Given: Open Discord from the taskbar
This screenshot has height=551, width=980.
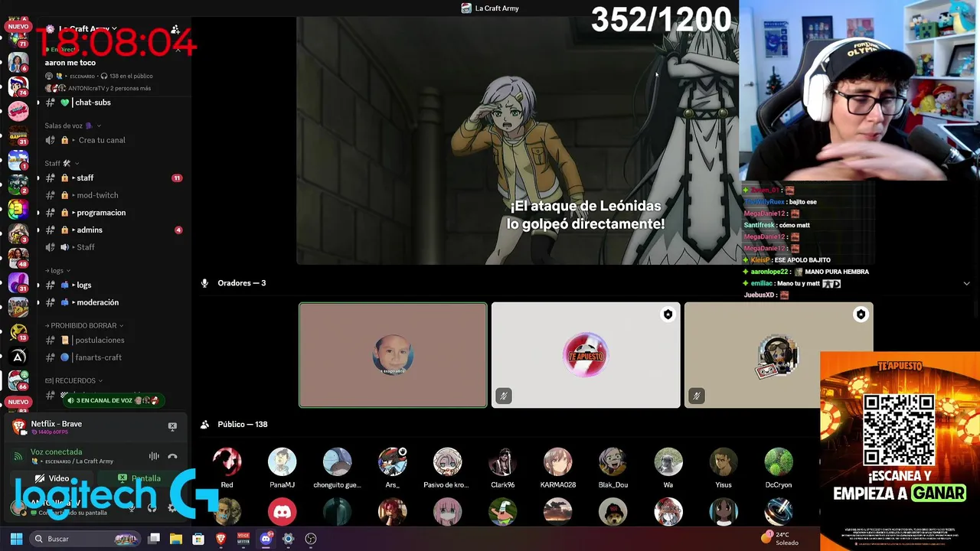Looking at the screenshot, I should point(266,539).
